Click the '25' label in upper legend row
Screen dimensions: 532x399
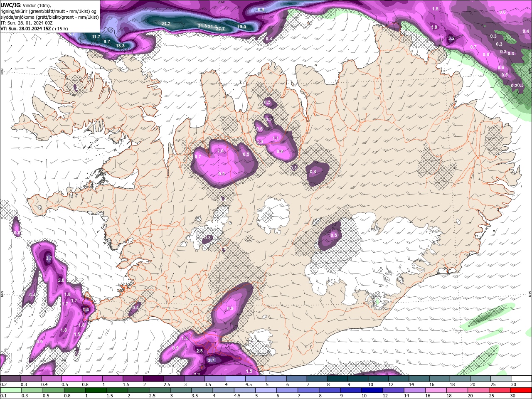click(x=493, y=384)
